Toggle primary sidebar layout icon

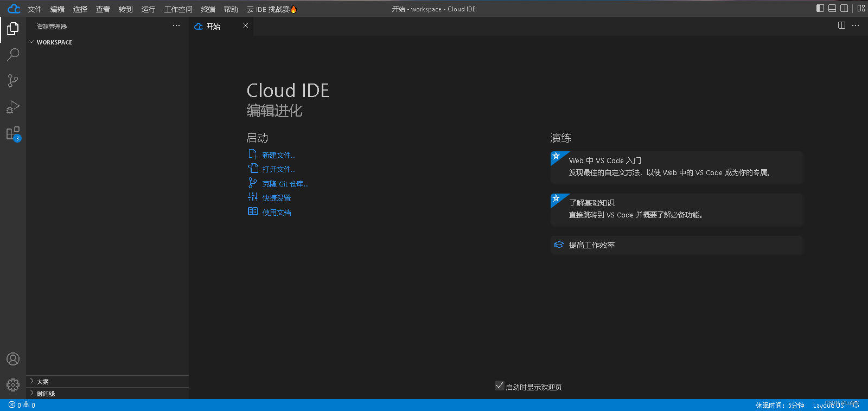point(820,8)
